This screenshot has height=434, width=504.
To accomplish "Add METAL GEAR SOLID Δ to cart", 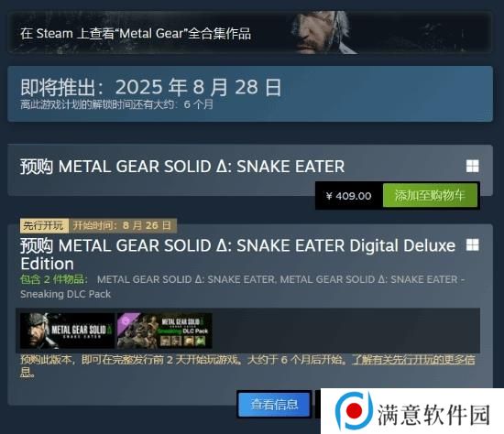I will click(x=430, y=195).
